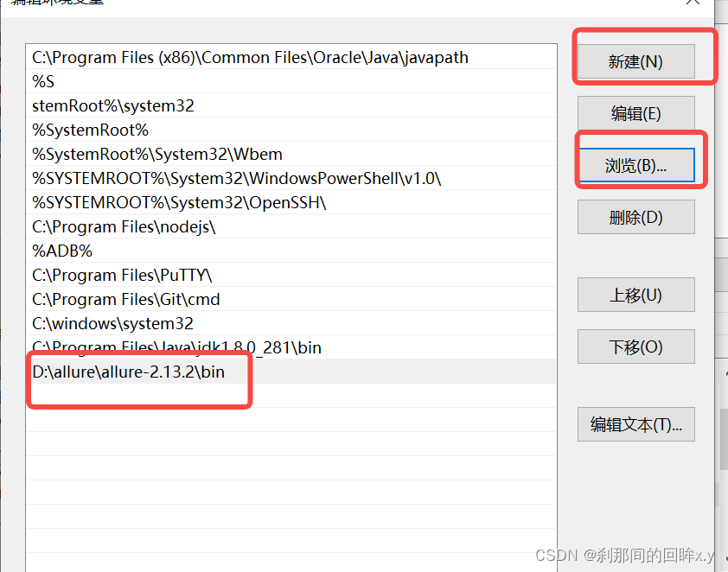The image size is (728, 572).
Task: Select the C:\windows\system32 entry
Action: click(291, 323)
